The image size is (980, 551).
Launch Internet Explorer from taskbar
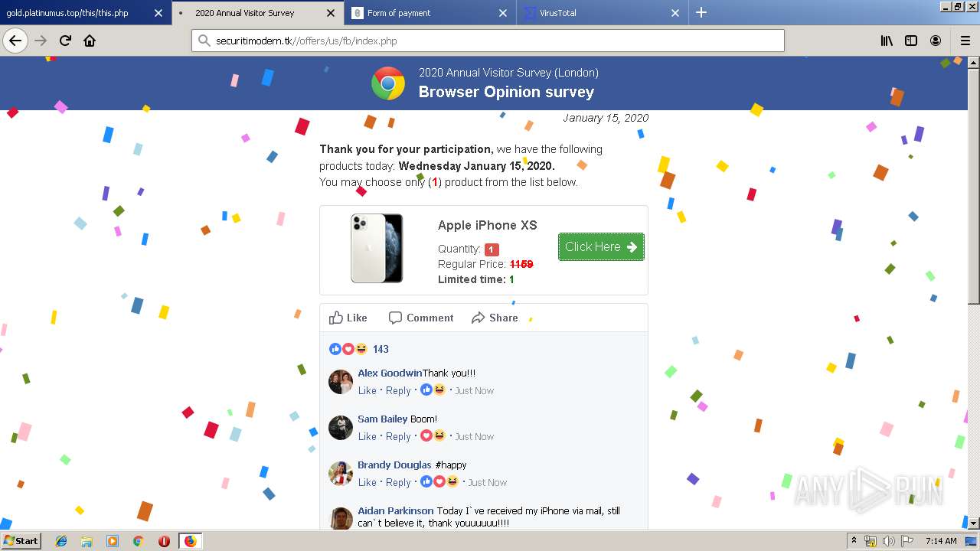point(61,541)
